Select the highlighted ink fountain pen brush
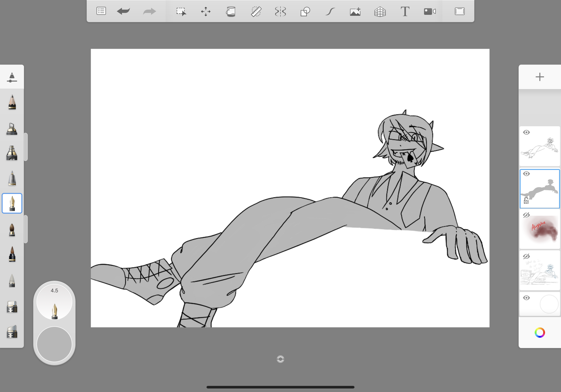Screen dimensions: 561x392 click(x=12, y=203)
